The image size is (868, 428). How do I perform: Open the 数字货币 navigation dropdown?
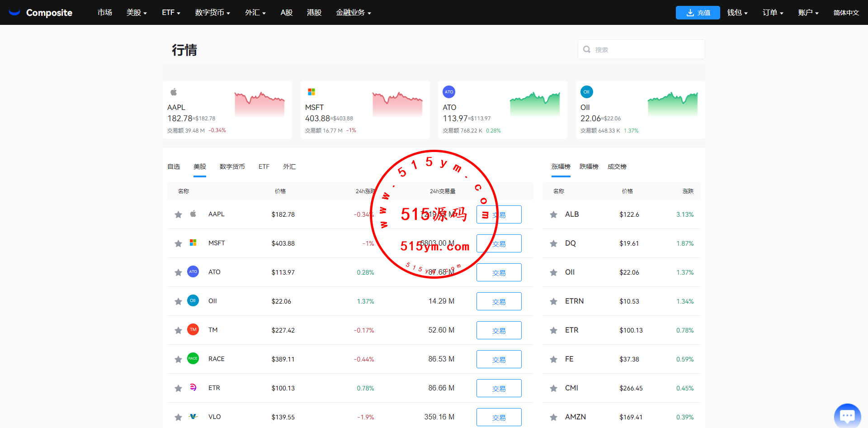pos(212,13)
